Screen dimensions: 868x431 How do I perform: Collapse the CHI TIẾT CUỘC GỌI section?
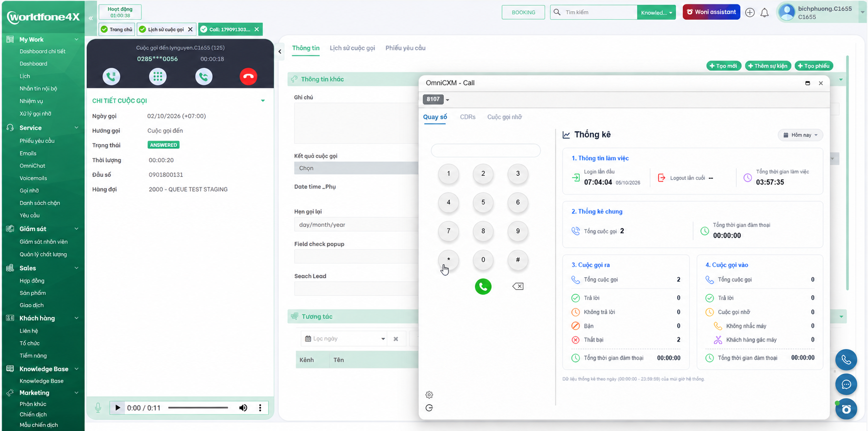click(263, 101)
